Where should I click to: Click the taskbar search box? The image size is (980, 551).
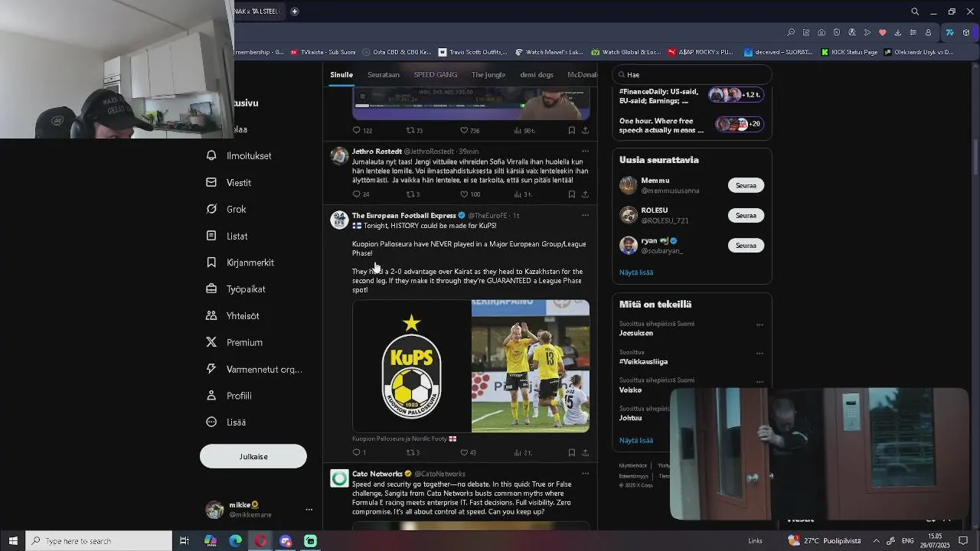pos(99,541)
